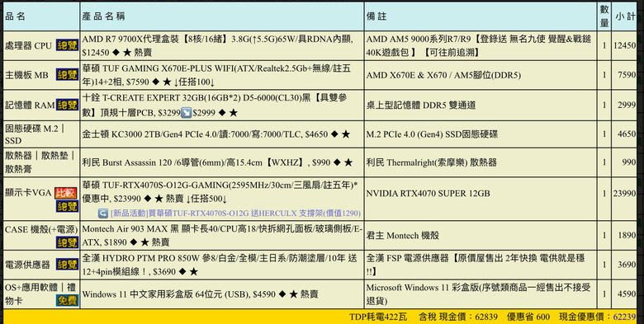Click the 23990 subtotal for the VGA

624,193
